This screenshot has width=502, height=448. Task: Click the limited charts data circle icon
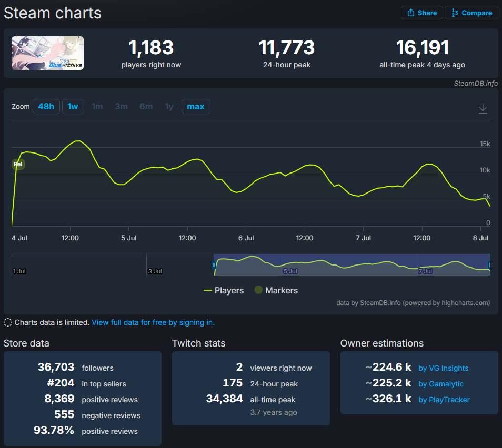point(8,322)
